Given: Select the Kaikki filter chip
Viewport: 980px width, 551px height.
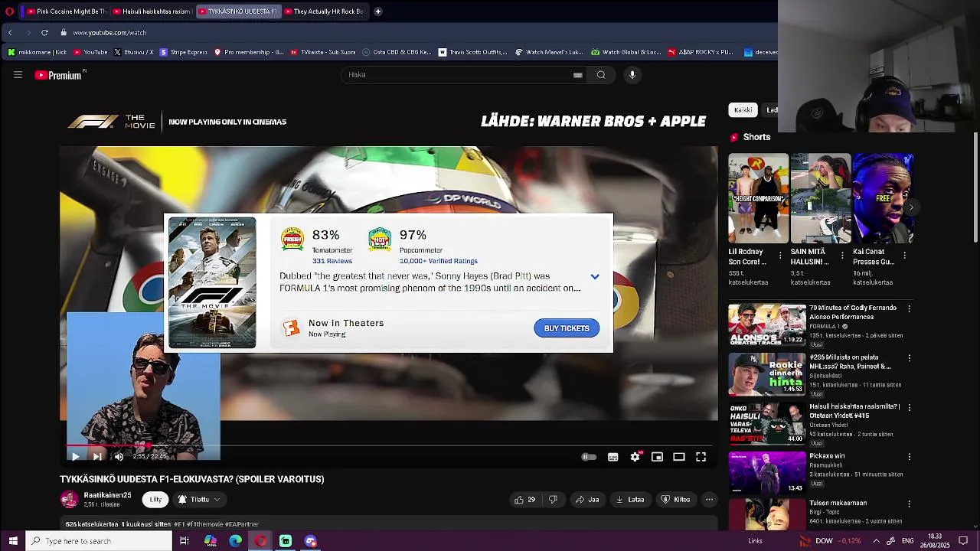Looking at the screenshot, I should pyautogui.click(x=743, y=110).
